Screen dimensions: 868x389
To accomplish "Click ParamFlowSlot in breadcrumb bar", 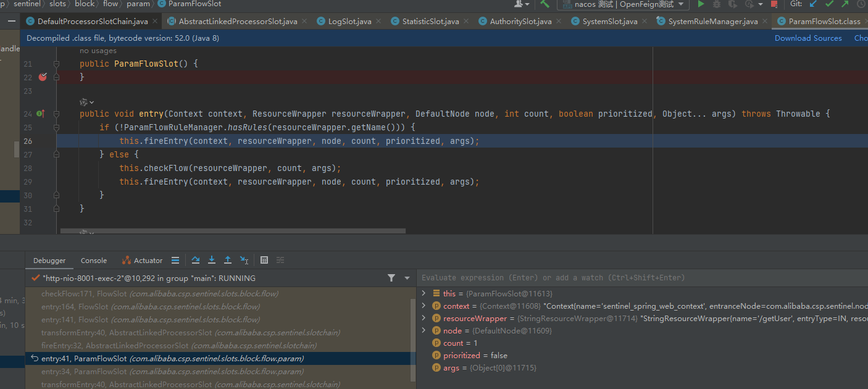I will pos(190,4).
